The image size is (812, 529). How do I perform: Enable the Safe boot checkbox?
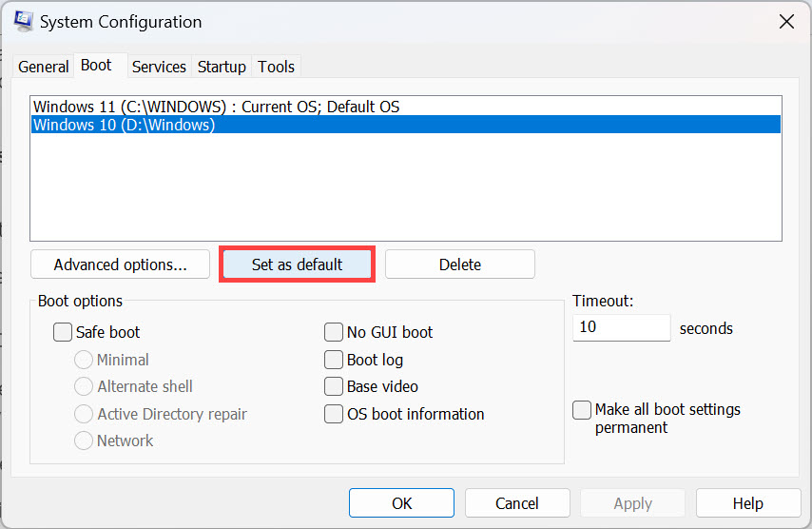(64, 332)
